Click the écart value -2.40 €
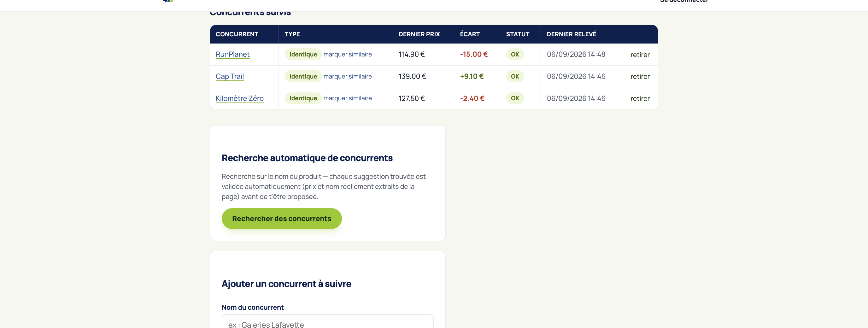This screenshot has width=868, height=328. (472, 98)
